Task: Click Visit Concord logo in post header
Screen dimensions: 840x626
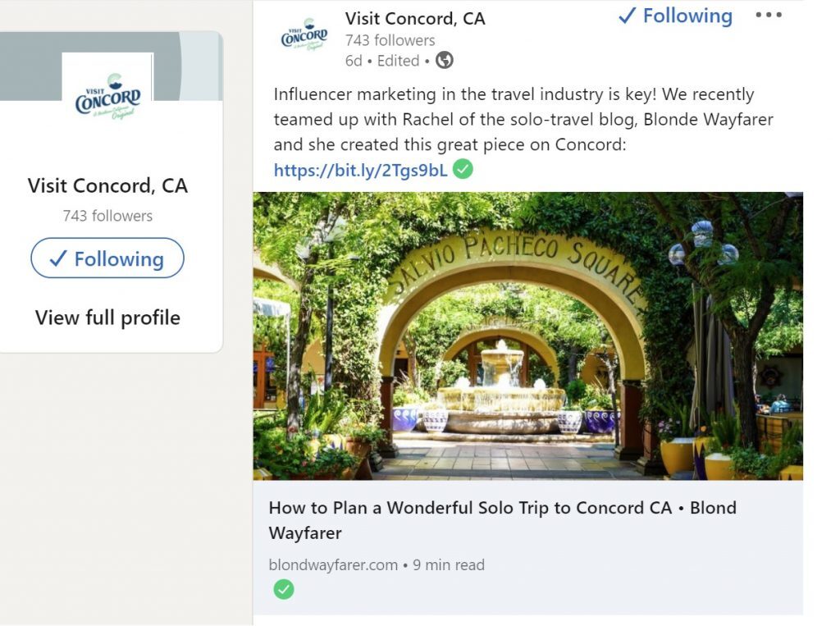Action: [304, 35]
